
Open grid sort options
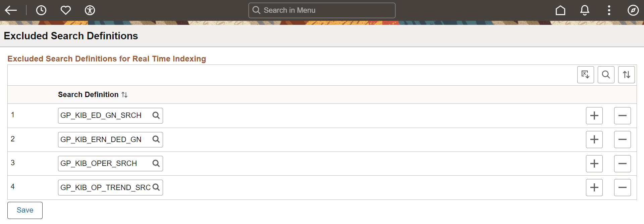627,75
